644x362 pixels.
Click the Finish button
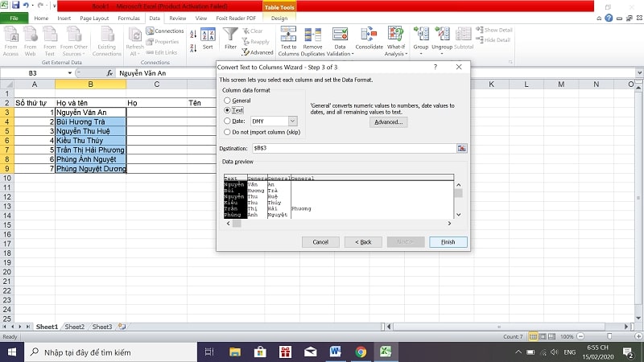[x=448, y=242]
